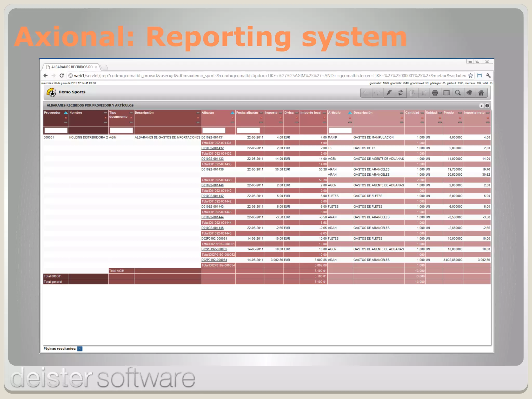This screenshot has width=532, height=399.
Task: Click the blue sort triangle in Artículo header
Action: (x=350, y=113)
